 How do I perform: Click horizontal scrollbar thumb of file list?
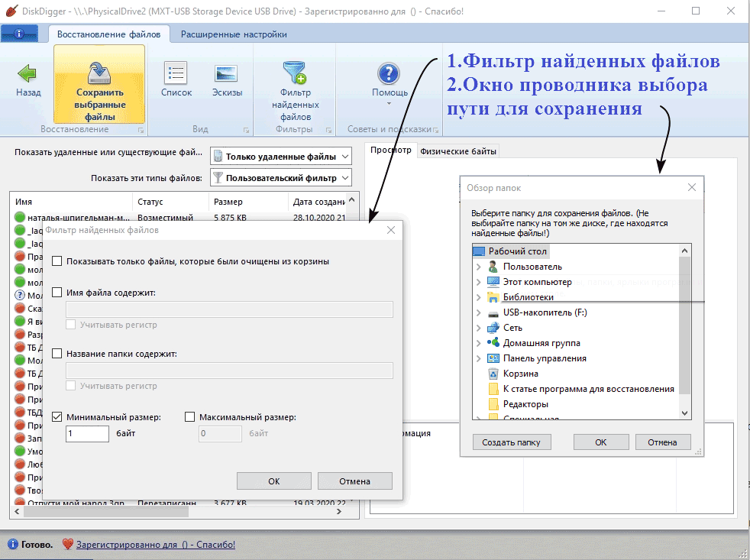(x=105, y=512)
